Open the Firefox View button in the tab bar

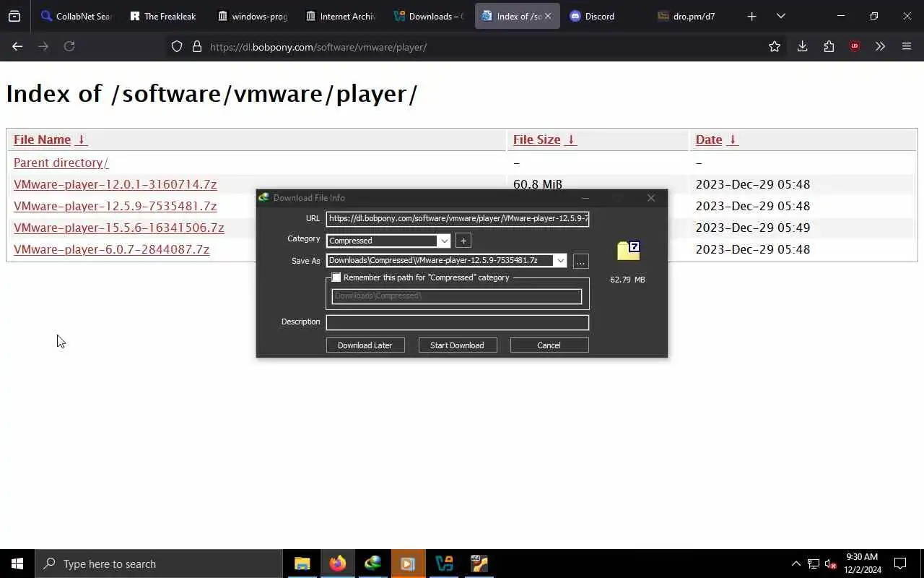click(14, 16)
